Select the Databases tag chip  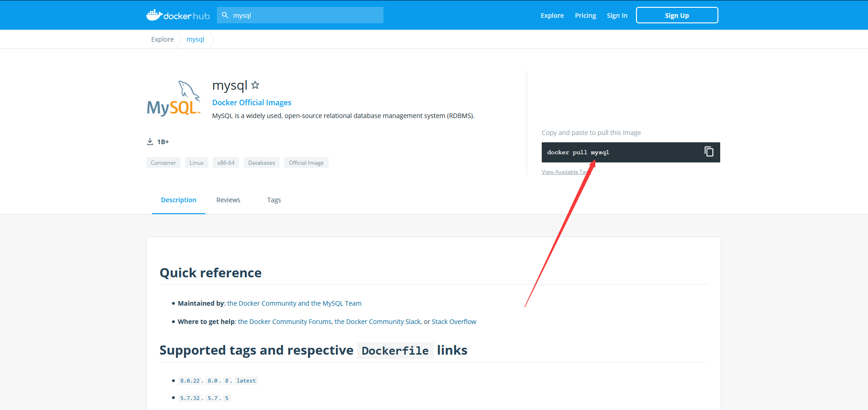coord(262,162)
